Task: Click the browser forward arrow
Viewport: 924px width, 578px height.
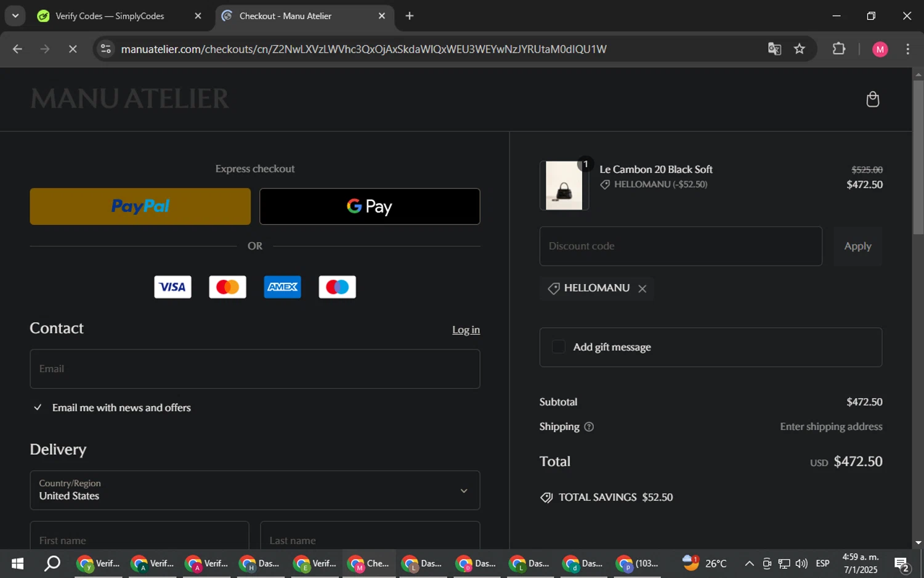Action: 45,49
